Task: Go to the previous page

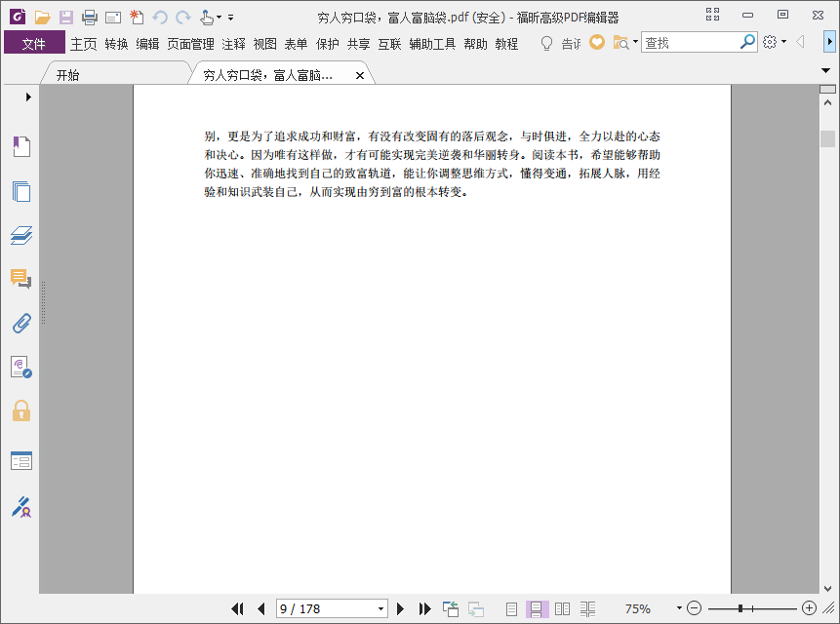Action: 261,609
